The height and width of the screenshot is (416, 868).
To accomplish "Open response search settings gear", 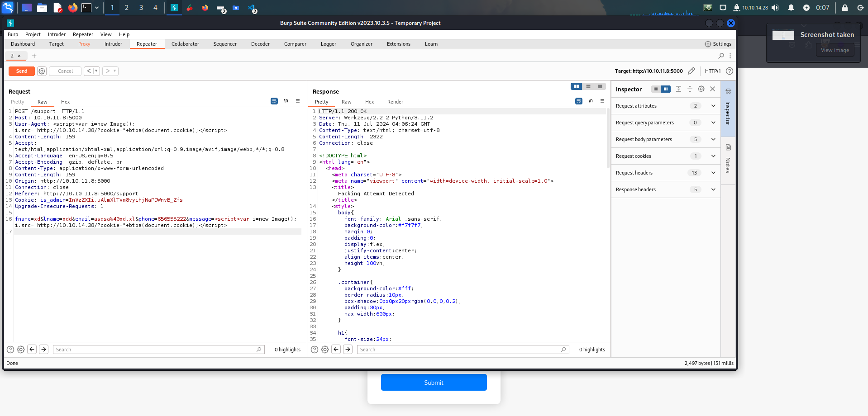I will coord(325,350).
